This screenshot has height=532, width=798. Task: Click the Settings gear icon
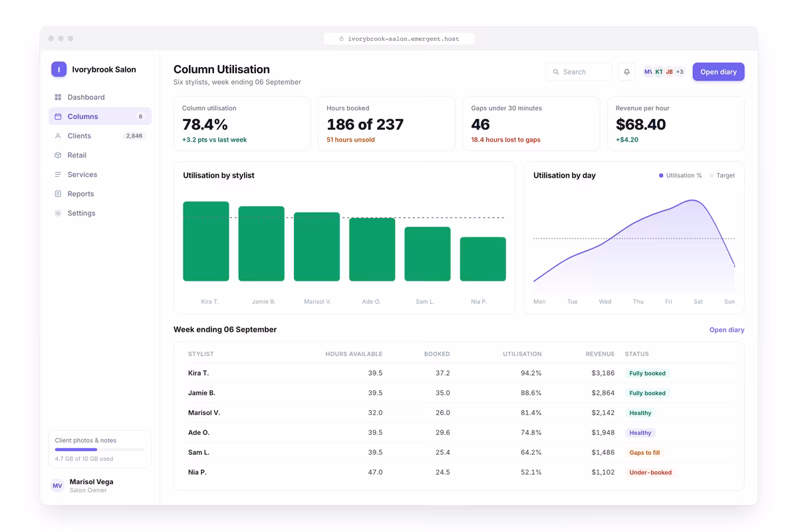[x=58, y=213]
